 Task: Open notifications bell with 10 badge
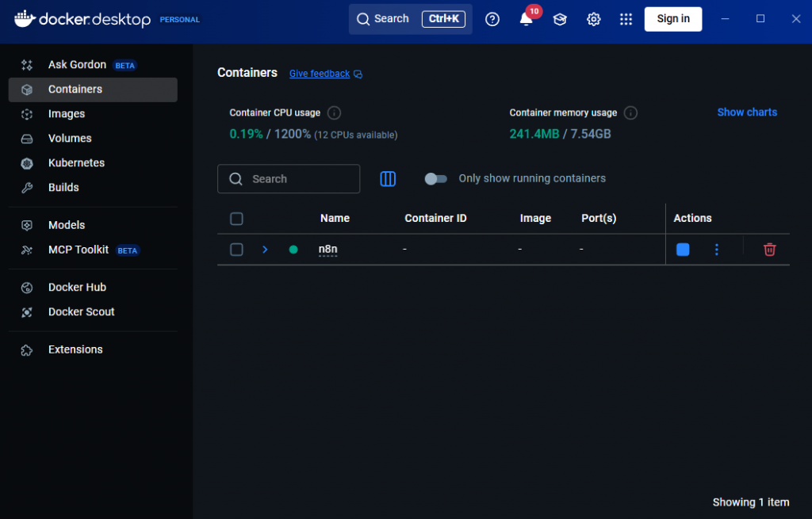point(527,19)
